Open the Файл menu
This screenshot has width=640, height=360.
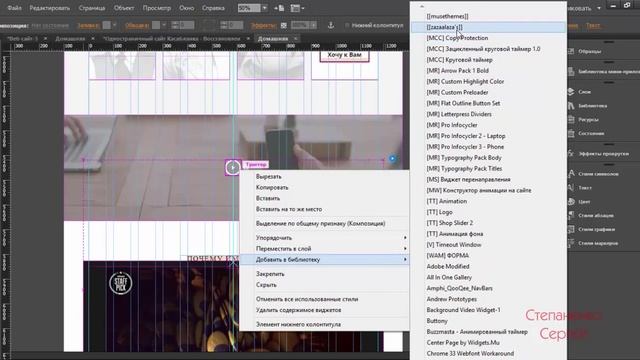[14, 8]
